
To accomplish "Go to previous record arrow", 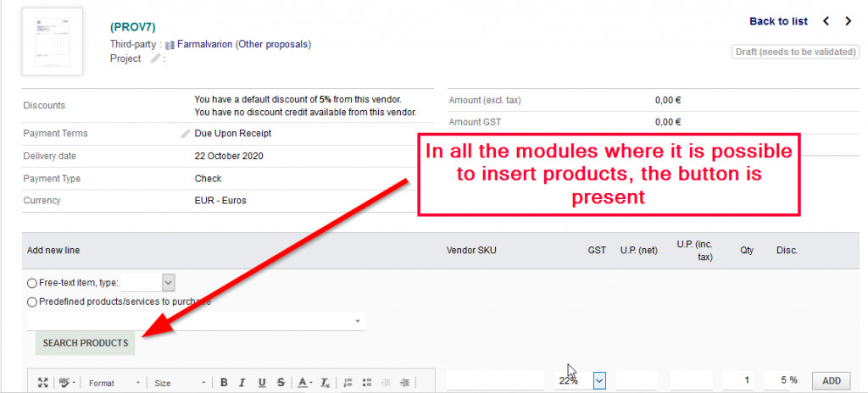I will 826,21.
